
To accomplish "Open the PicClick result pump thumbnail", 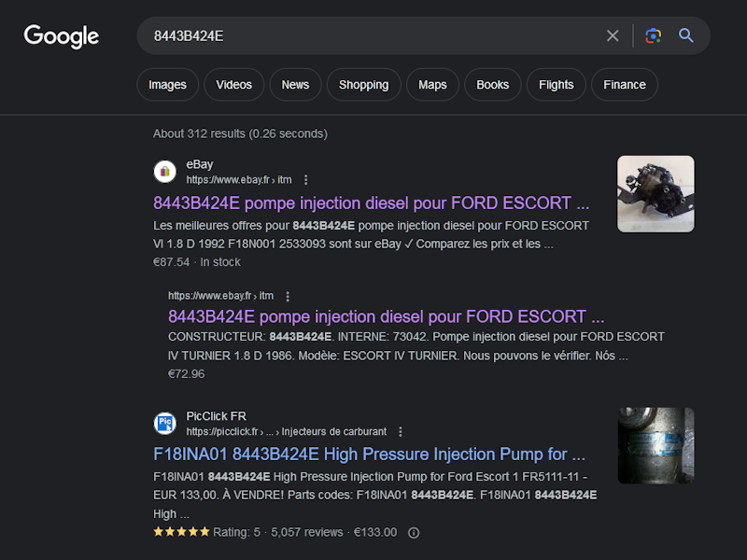I will click(655, 446).
